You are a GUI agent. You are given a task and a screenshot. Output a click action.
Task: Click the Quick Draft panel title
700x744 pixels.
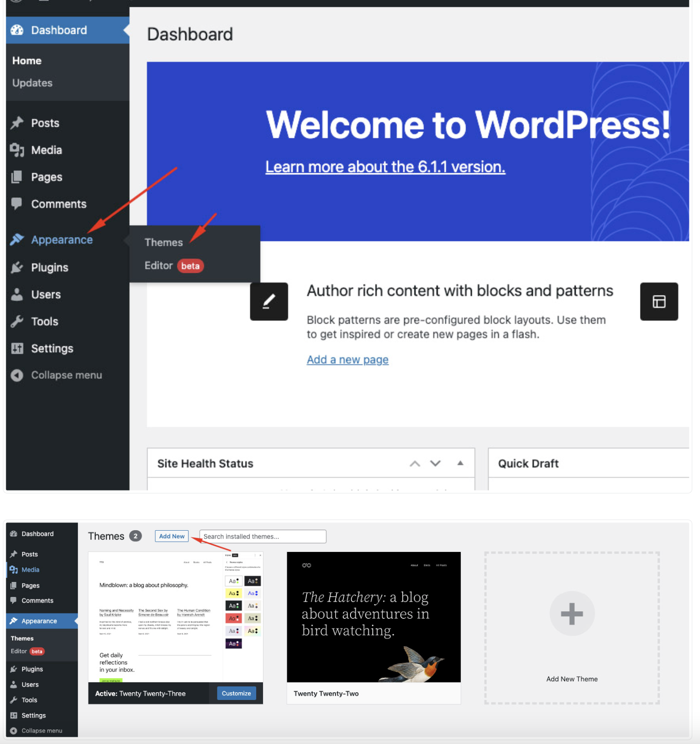click(528, 463)
